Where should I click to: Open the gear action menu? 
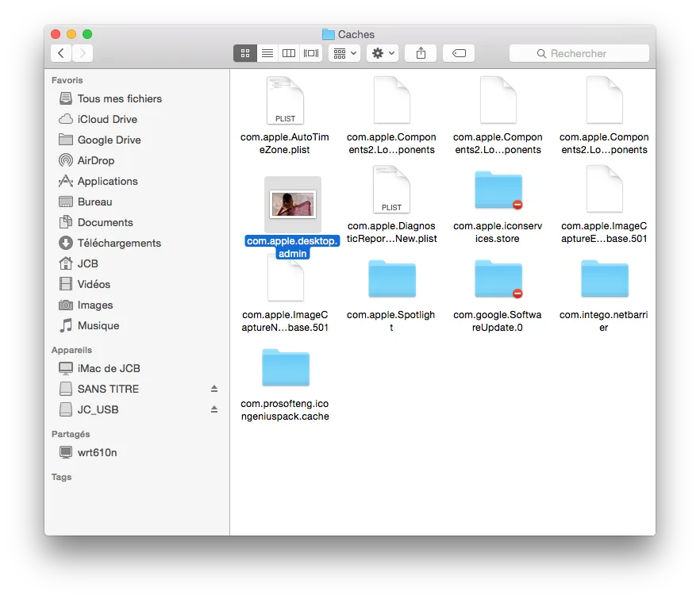(x=383, y=54)
